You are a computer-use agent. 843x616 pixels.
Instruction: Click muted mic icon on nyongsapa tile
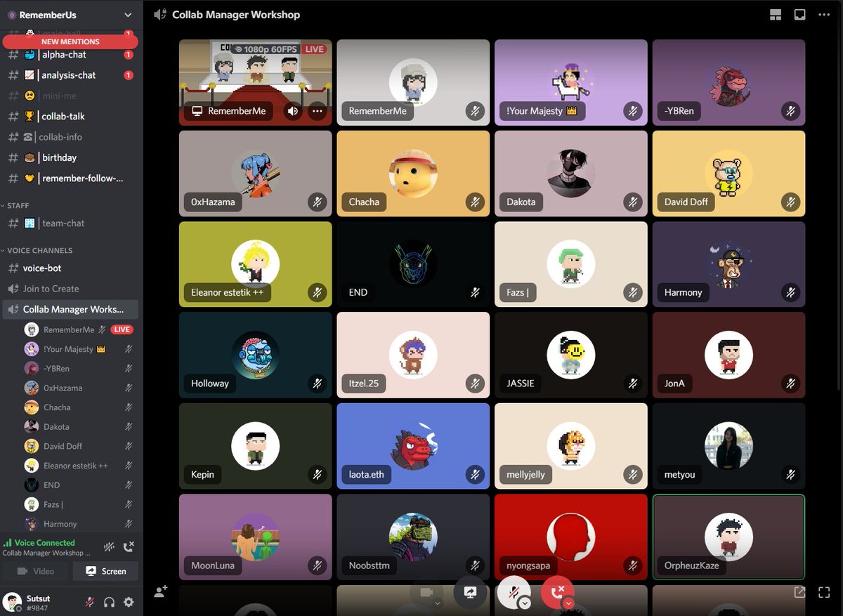tap(633, 565)
